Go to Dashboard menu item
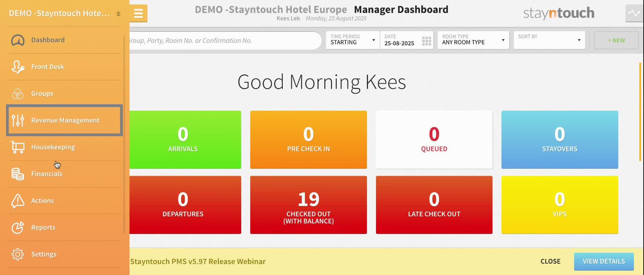The width and height of the screenshot is (644, 275). [65, 40]
